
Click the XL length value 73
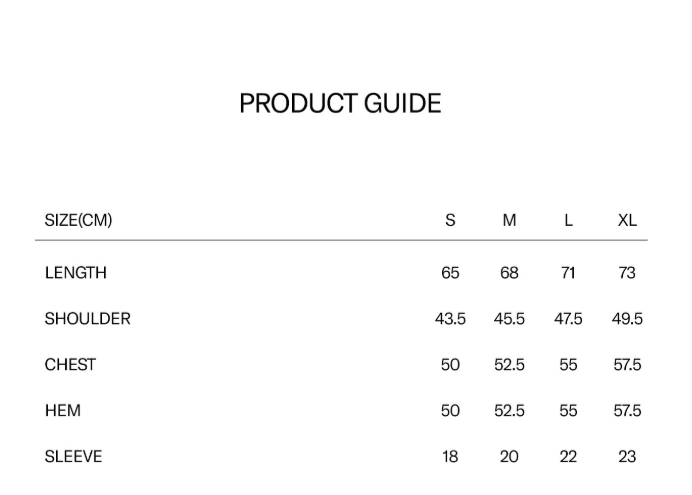[x=627, y=273]
